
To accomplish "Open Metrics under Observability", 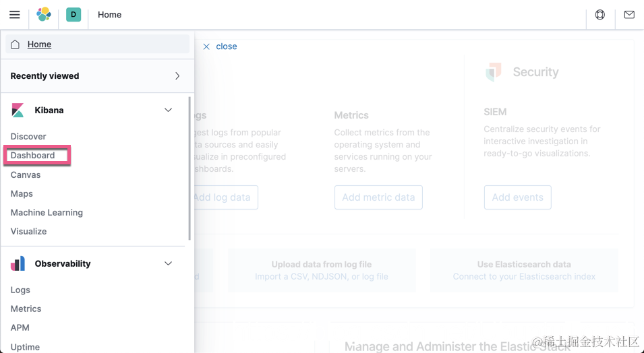I will pyautogui.click(x=26, y=309).
